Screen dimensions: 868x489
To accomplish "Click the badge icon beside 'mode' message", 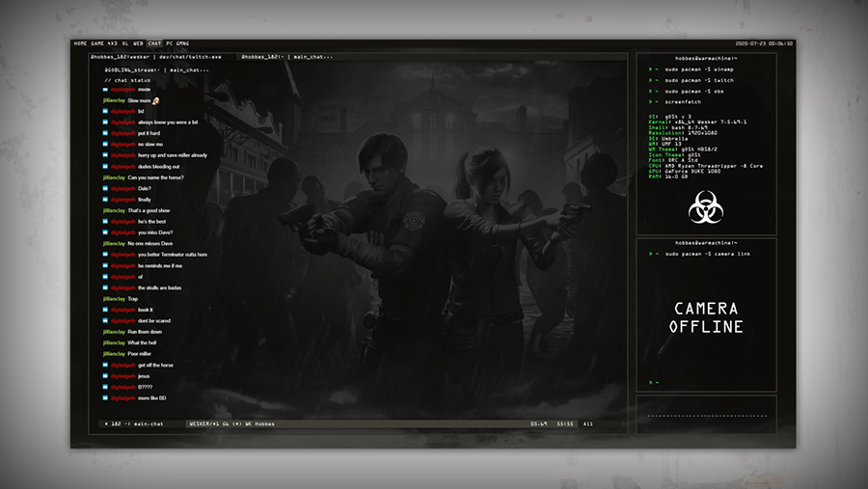I will pyautogui.click(x=105, y=89).
